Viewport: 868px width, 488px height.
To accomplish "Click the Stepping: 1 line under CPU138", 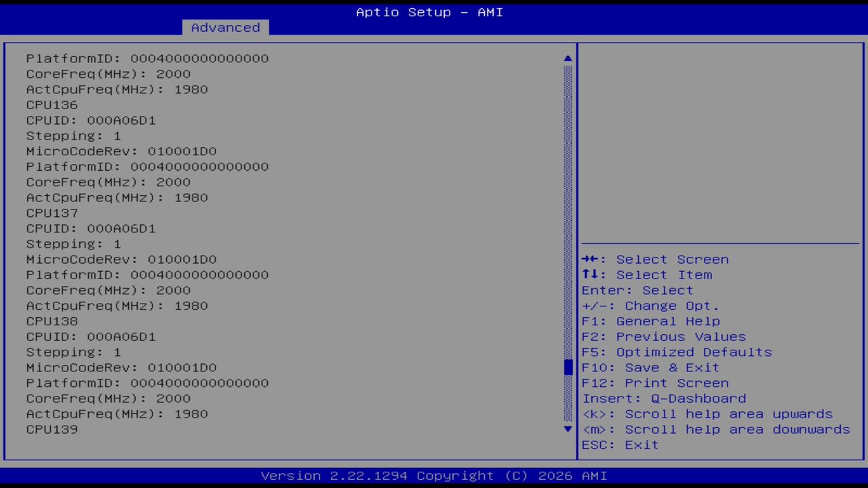I will click(x=72, y=352).
